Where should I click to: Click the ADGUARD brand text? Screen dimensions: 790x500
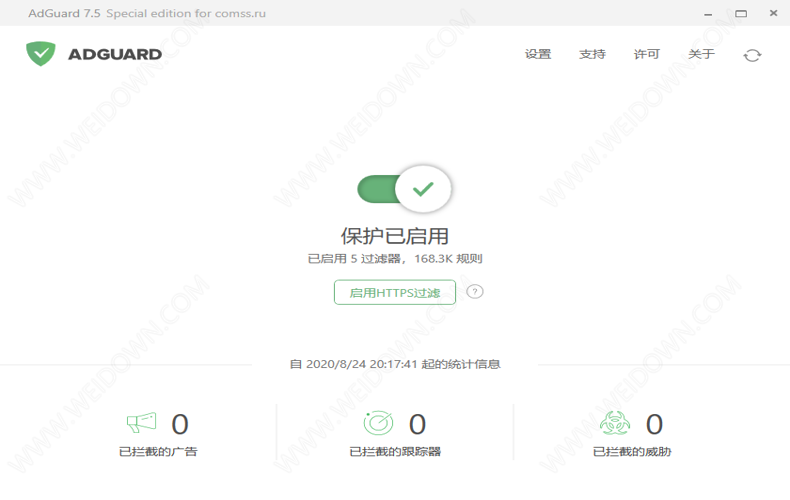pyautogui.click(x=115, y=54)
